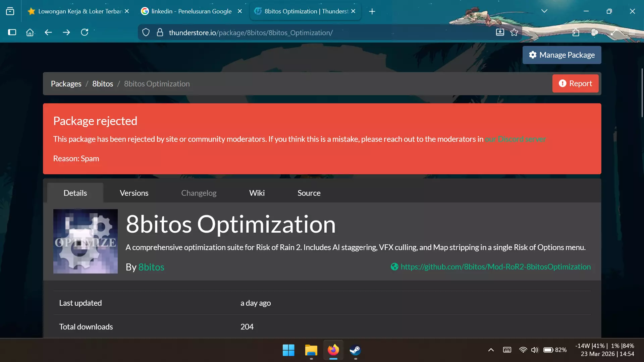Open the Firefox hamburger menu

point(632,33)
